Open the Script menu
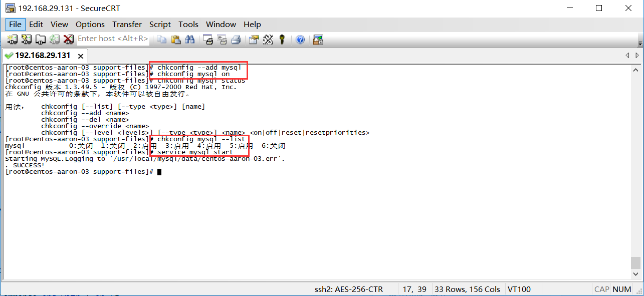 [x=160, y=24]
